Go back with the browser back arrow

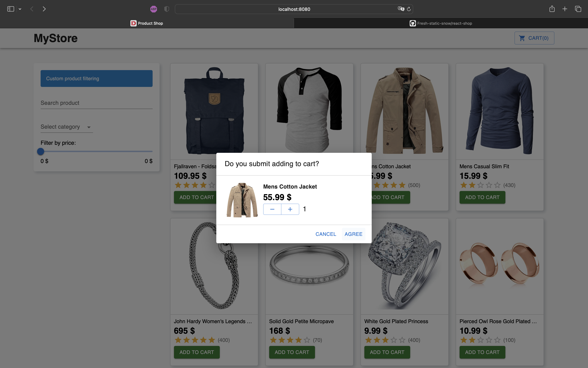coord(32,9)
